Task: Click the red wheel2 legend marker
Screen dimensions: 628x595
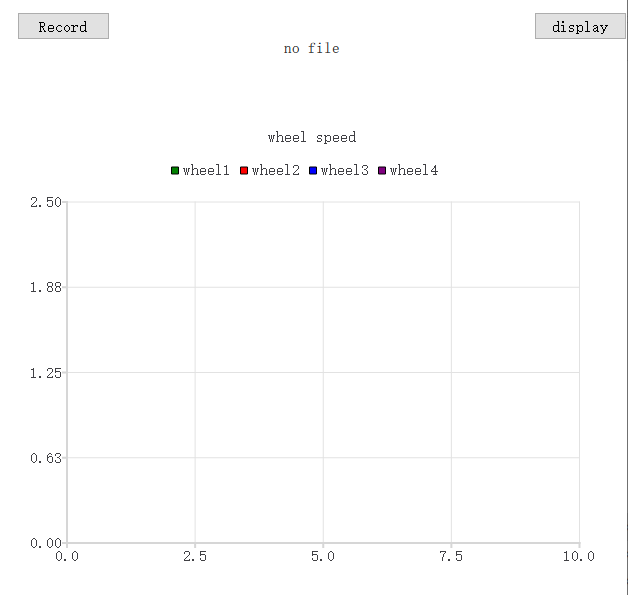Action: (x=244, y=171)
